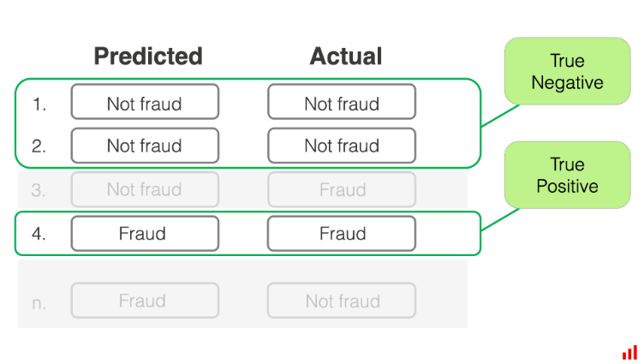This screenshot has width=644, height=364.
Task: Click the greyed row 'n.' label
Action: tap(39, 301)
